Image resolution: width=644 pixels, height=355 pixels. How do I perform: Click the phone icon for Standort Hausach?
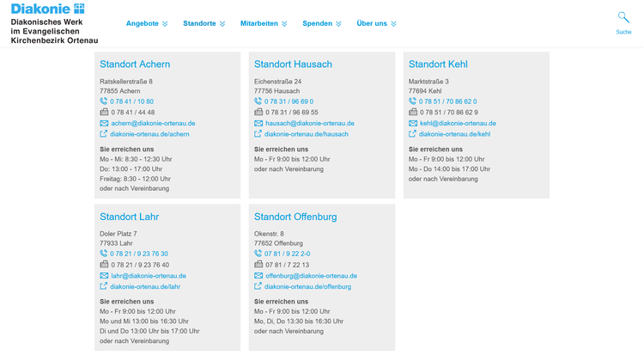coord(258,101)
